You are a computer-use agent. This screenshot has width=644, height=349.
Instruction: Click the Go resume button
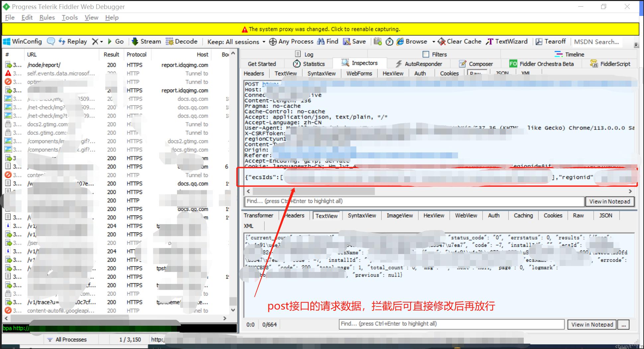(x=116, y=42)
